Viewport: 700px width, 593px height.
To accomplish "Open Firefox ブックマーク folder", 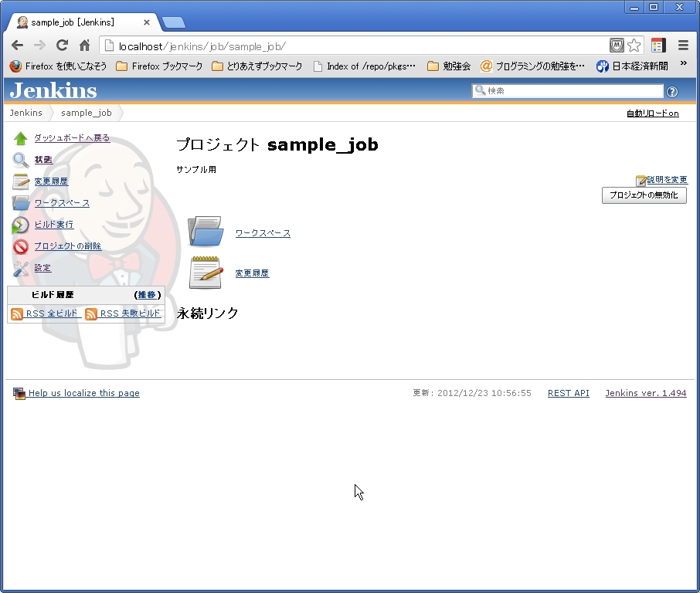I will [x=159, y=66].
